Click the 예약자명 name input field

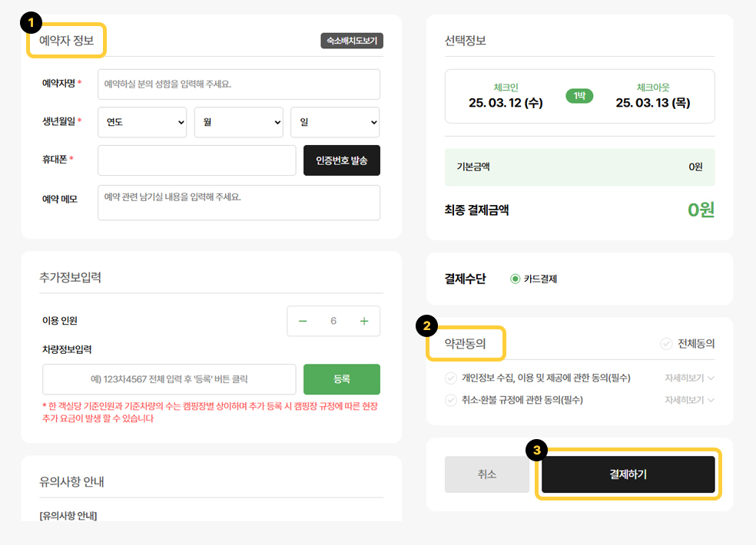pos(238,84)
